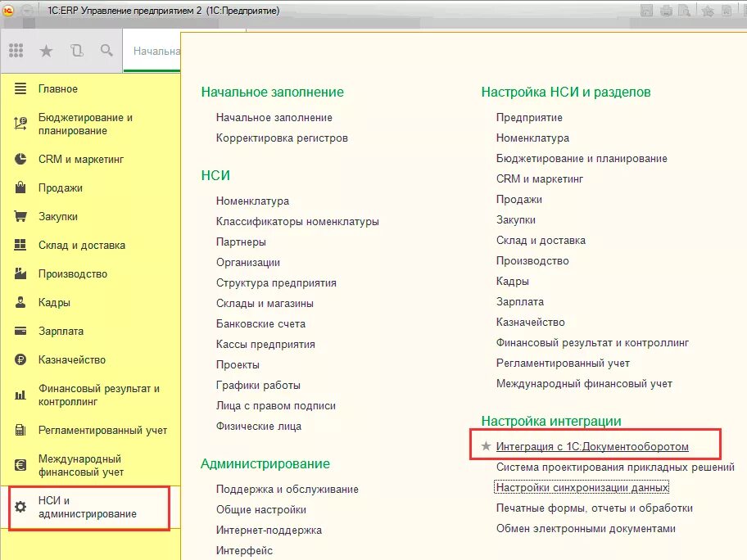This screenshot has height=560, width=747.
Task: Click the print preview icon in title bar
Action: (x=684, y=10)
